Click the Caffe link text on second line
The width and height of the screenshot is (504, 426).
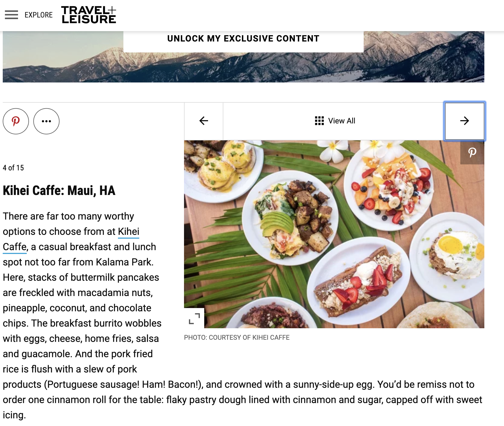pos(15,247)
